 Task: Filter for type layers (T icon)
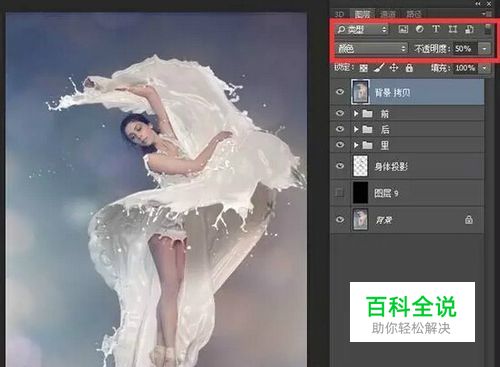coord(436,29)
